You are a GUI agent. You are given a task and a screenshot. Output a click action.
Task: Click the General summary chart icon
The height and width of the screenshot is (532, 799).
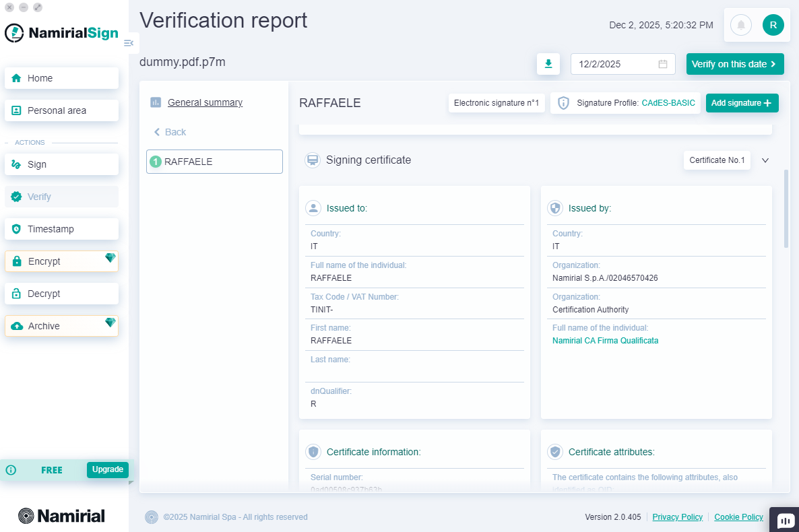156,102
